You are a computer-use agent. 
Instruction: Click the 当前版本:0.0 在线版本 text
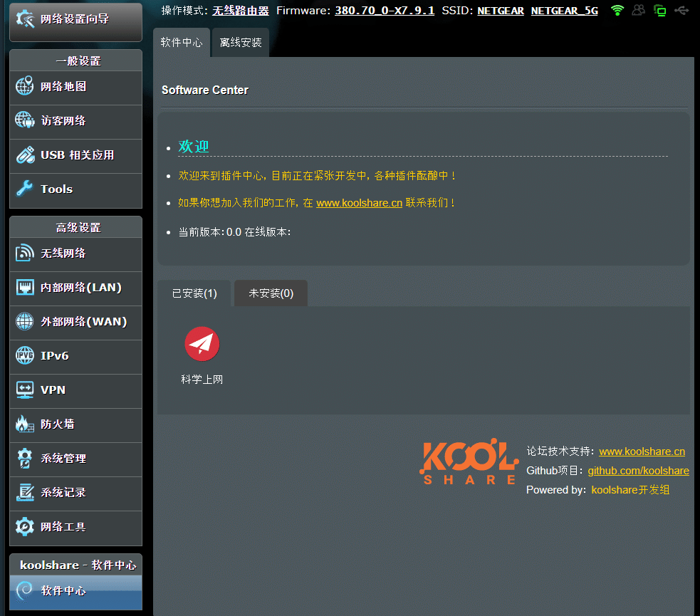[x=235, y=232]
